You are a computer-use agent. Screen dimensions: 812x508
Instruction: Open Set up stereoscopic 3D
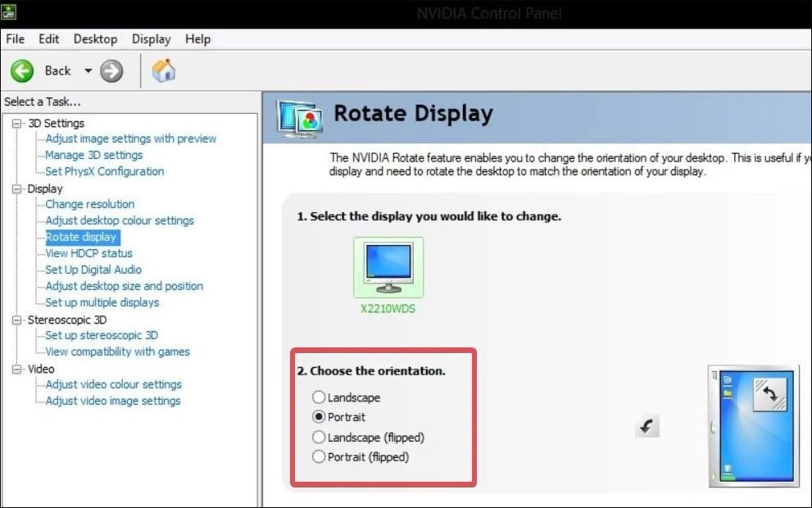pyautogui.click(x=102, y=335)
